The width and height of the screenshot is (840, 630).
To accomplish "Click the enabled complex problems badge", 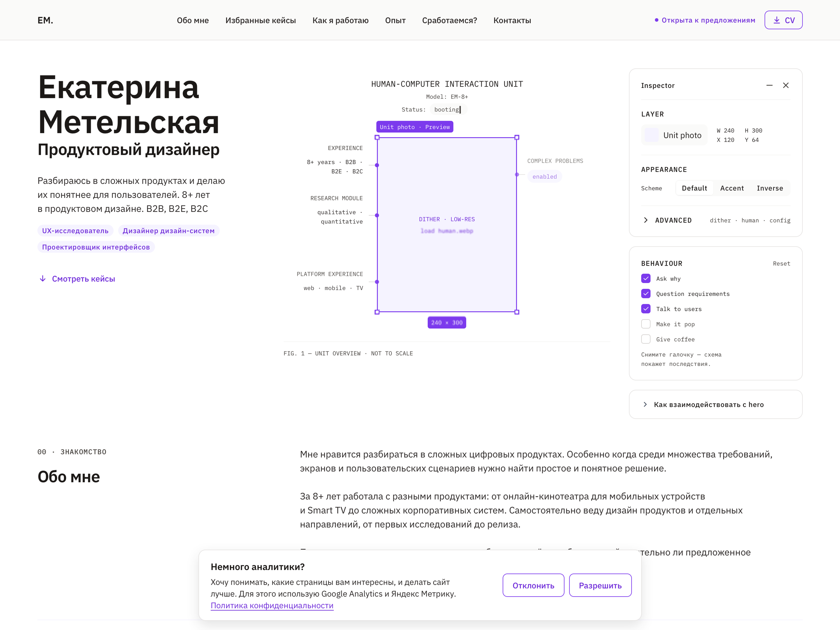I will coord(544,177).
